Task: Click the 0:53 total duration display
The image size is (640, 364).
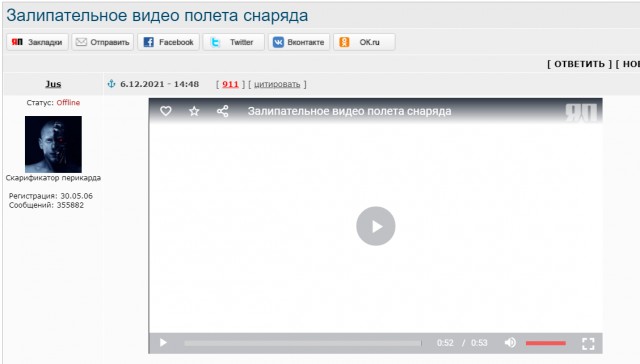Action: click(x=479, y=343)
